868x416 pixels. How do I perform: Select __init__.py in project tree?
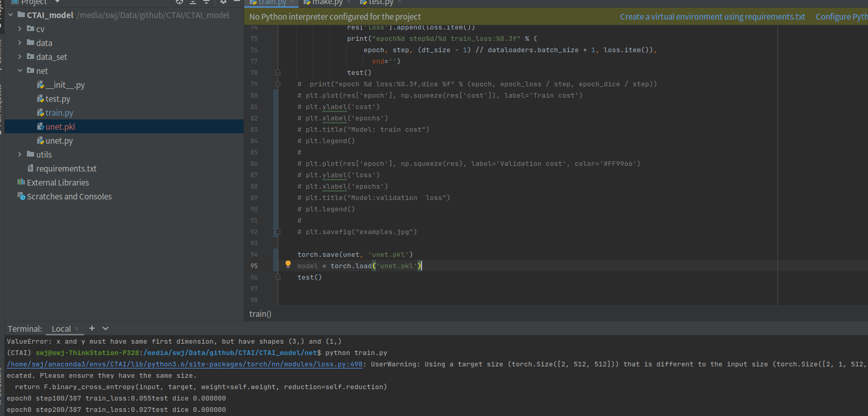point(65,85)
